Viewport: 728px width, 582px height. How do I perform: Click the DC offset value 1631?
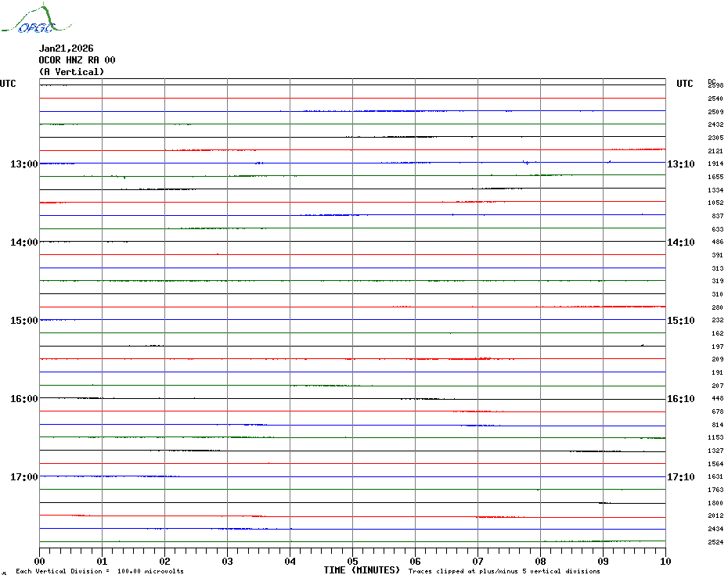pyautogui.click(x=715, y=476)
